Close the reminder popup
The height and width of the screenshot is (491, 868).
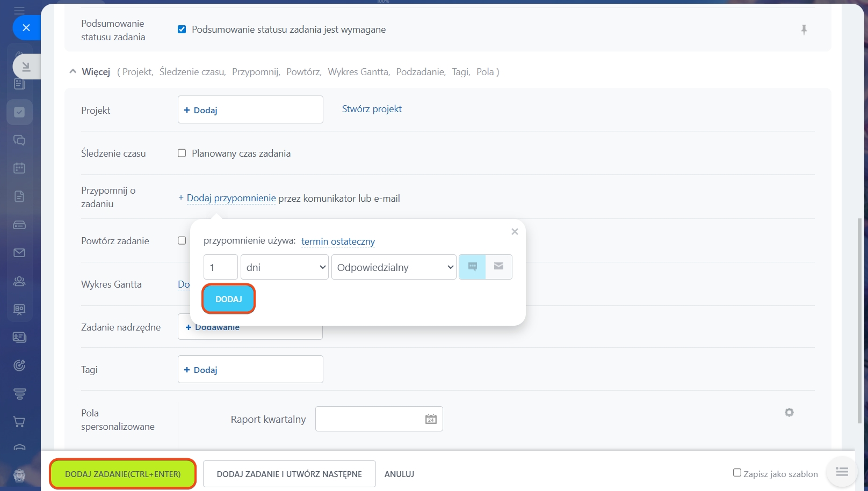[515, 232]
